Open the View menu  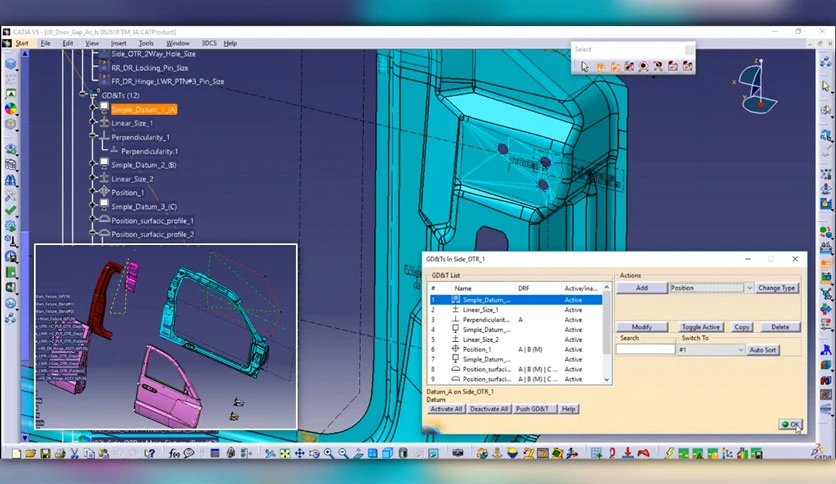[92, 43]
